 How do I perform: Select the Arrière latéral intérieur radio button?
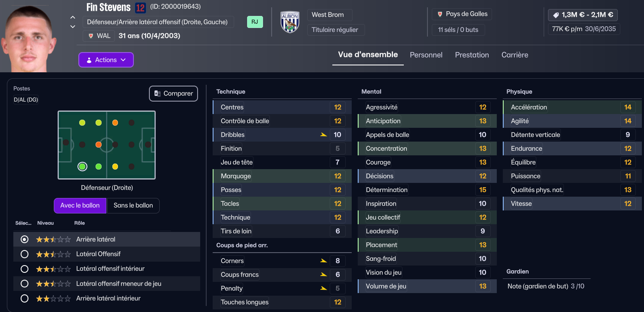pos(25,298)
